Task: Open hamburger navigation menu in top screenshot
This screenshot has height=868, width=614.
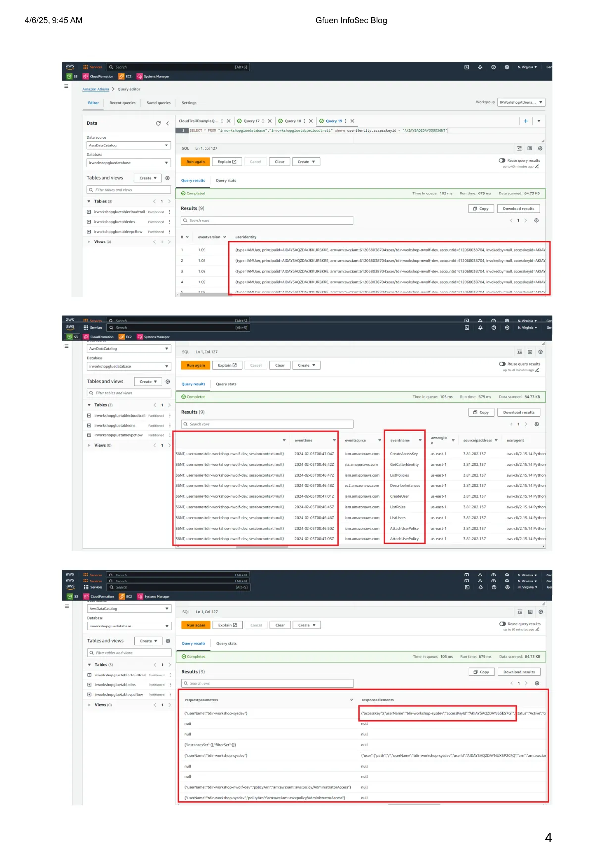Action: point(66,86)
